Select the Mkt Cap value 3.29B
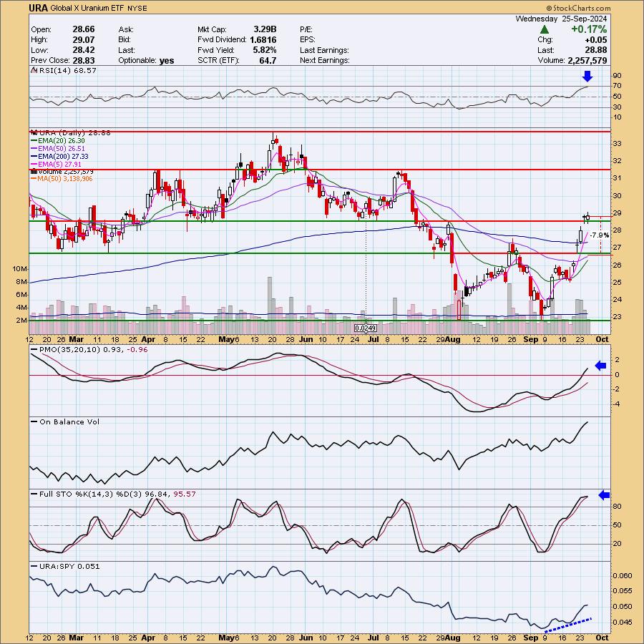This screenshot has height=644, width=644. [x=265, y=29]
